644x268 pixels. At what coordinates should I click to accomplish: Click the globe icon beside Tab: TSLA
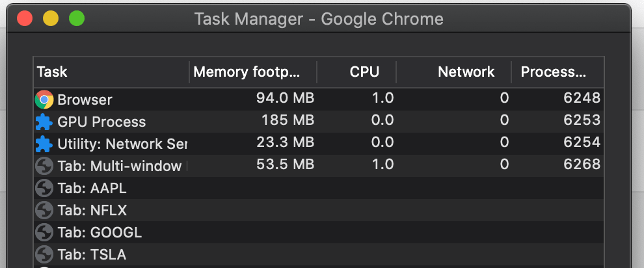pos(44,254)
